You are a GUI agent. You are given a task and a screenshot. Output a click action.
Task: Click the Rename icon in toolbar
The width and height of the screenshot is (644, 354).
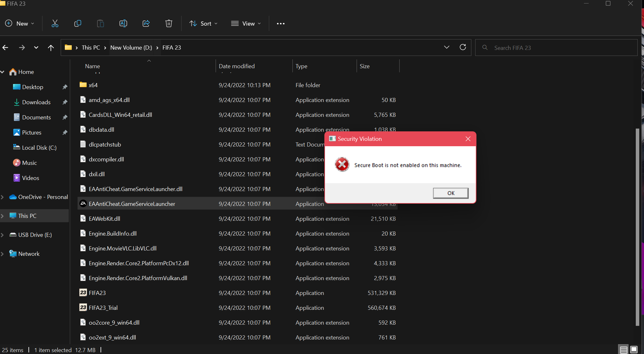coord(123,24)
